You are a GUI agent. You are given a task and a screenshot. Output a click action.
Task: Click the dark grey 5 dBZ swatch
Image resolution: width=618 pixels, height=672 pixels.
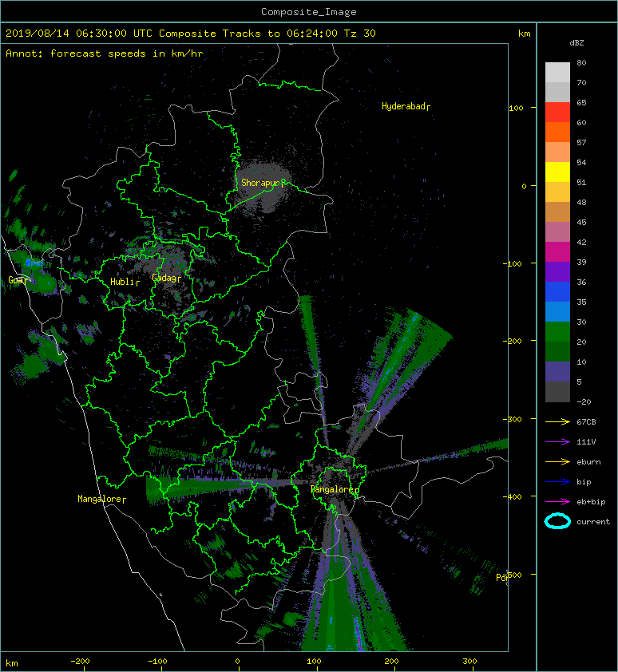pos(557,392)
